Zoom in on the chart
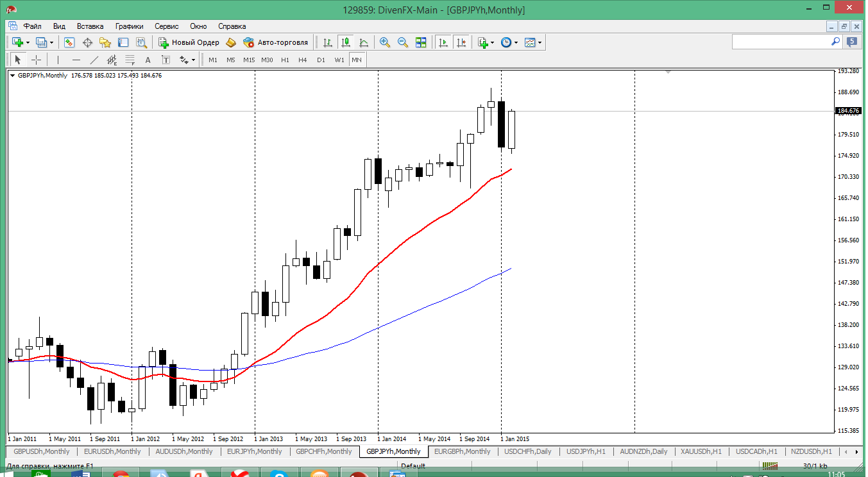This screenshot has width=868, height=477. [x=385, y=42]
